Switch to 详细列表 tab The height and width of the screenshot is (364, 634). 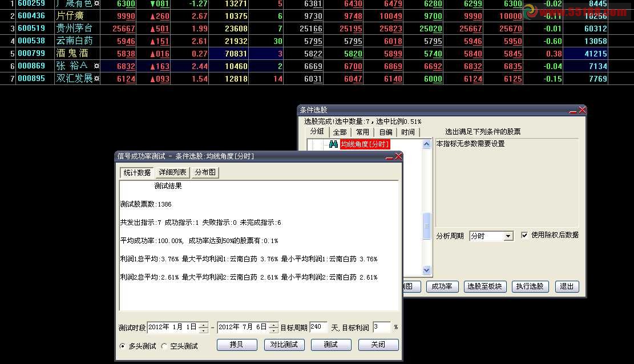pos(172,172)
